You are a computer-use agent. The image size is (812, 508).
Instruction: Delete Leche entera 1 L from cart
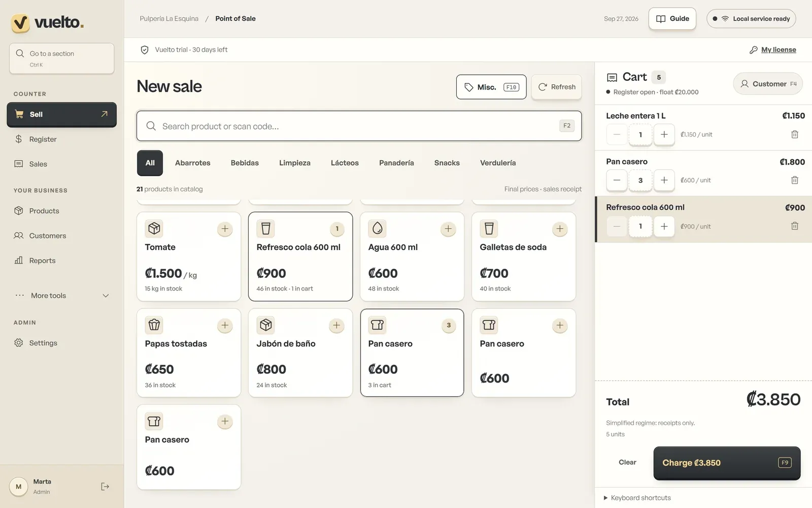795,135
